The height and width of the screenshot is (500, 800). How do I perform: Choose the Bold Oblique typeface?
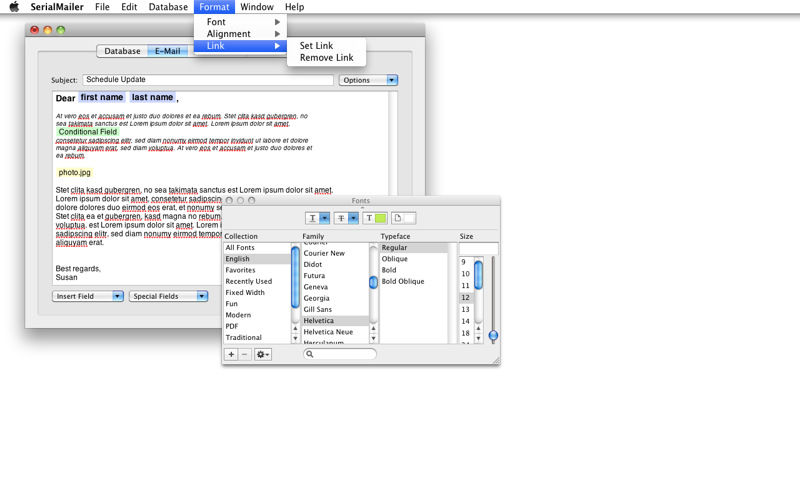pos(414,281)
